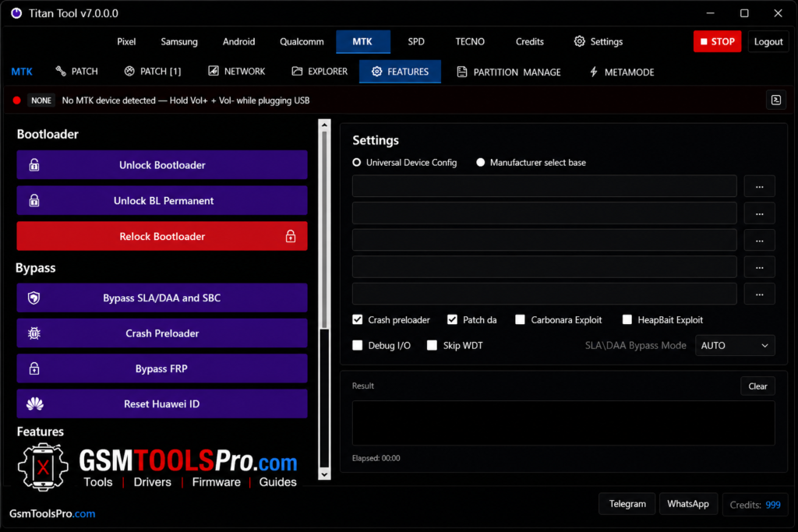Enable the Carbonara Exploit checkbox
The image size is (798, 532).
(520, 319)
